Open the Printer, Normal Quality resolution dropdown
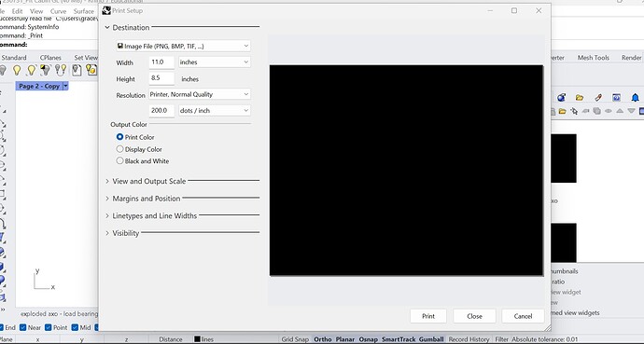 tap(200, 94)
